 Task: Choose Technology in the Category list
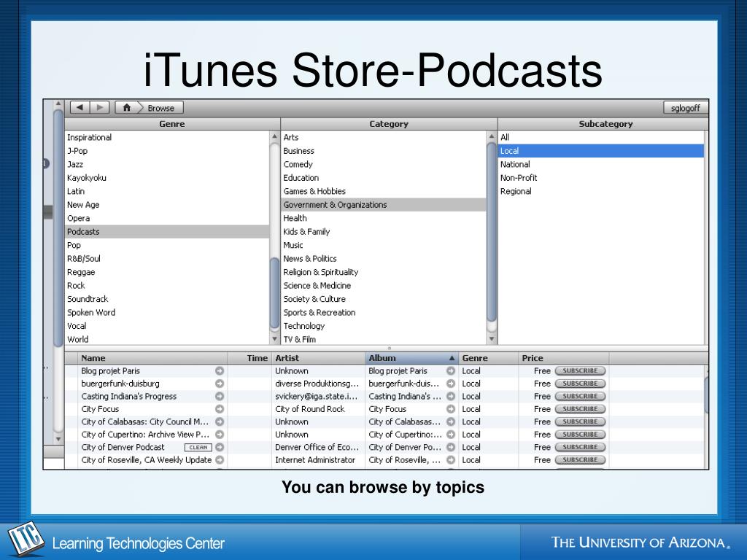coord(384,326)
